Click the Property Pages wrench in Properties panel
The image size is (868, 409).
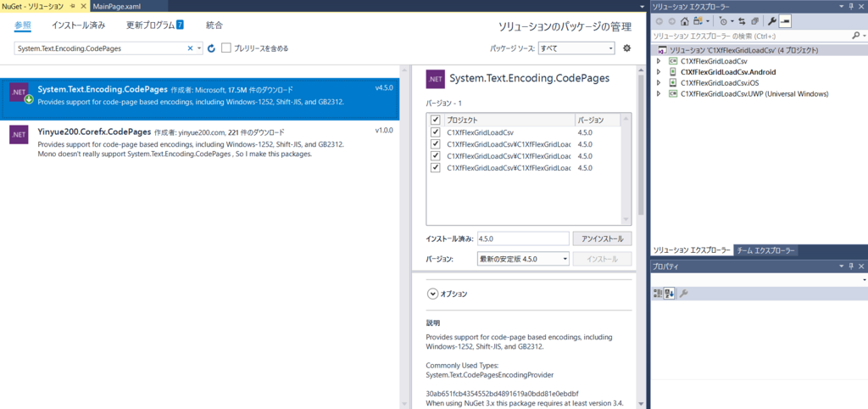684,293
